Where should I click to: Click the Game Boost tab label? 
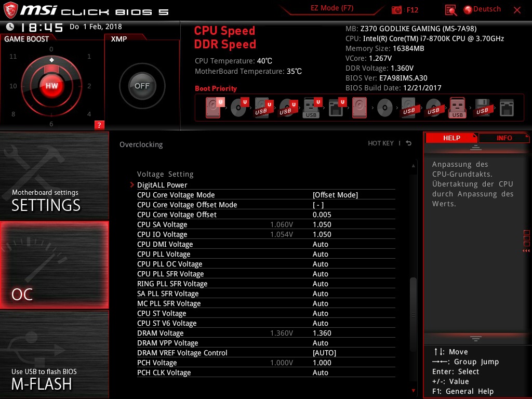click(26, 39)
